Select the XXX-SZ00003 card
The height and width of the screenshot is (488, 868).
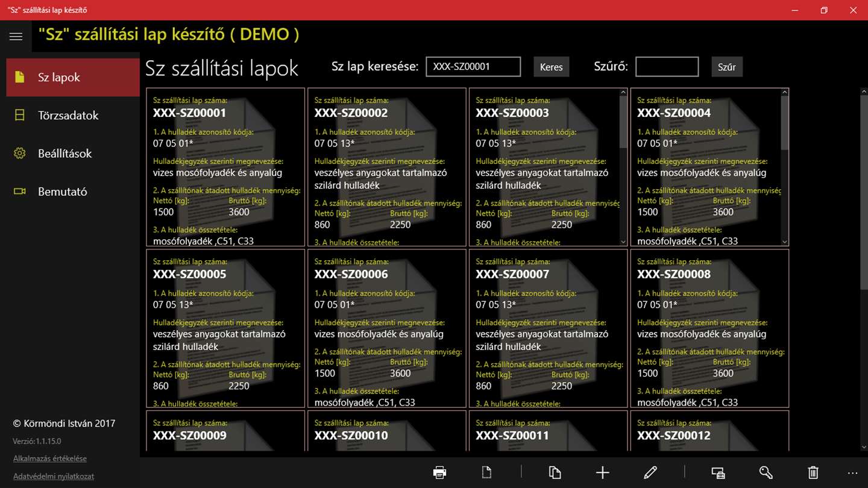click(x=549, y=167)
